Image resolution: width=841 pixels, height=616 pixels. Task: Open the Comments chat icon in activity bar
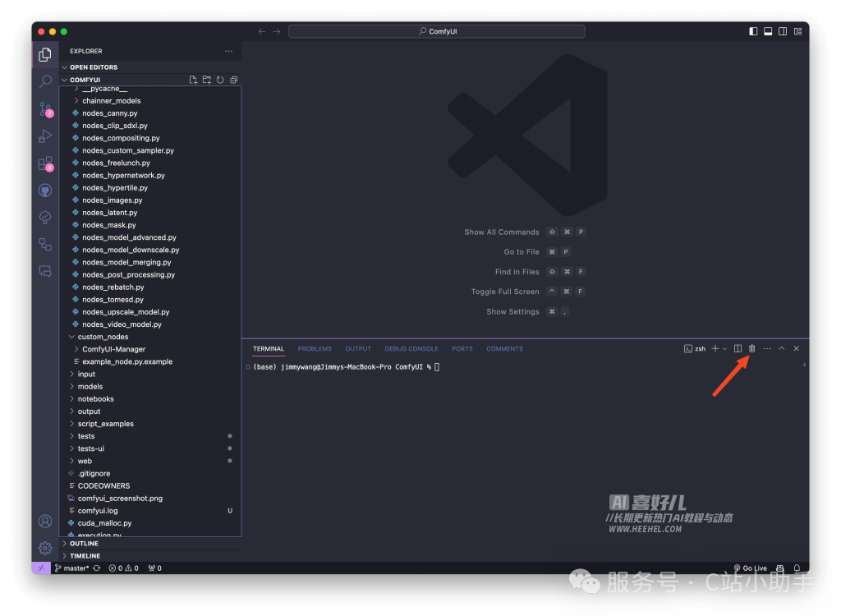pos(45,272)
